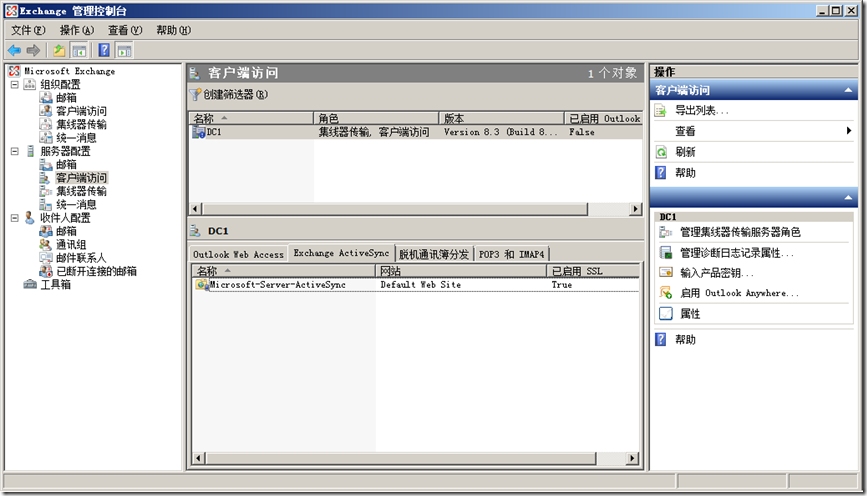Screen dimensions: 867x496
Task: Click the Help question-mark toolbar icon
Action: [104, 50]
